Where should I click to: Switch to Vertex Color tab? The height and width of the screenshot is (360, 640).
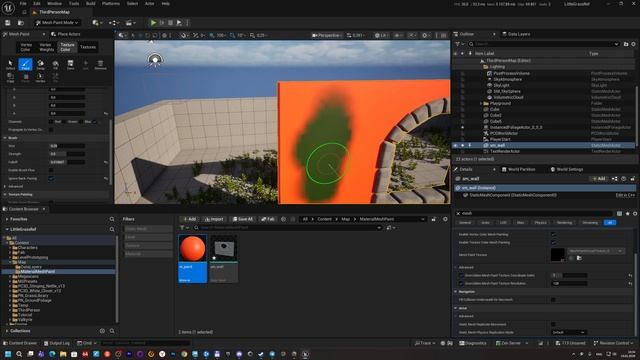point(26,47)
